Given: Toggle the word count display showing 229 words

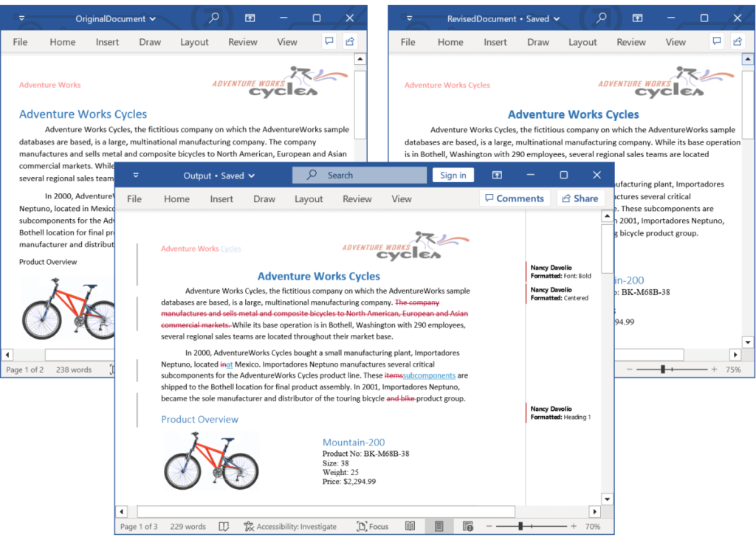Looking at the screenshot, I should (188, 526).
